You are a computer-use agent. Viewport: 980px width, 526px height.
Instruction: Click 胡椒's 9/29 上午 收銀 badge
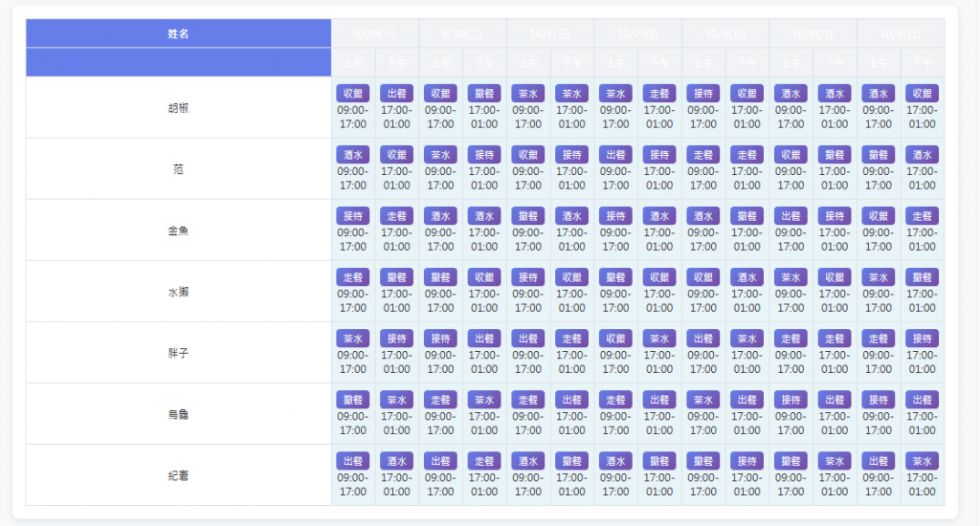point(353,93)
